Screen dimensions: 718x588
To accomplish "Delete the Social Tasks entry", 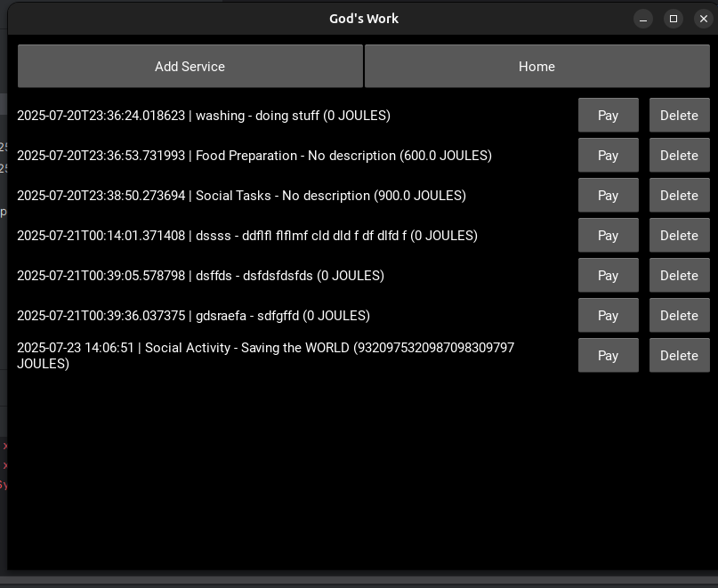I will click(x=680, y=195).
